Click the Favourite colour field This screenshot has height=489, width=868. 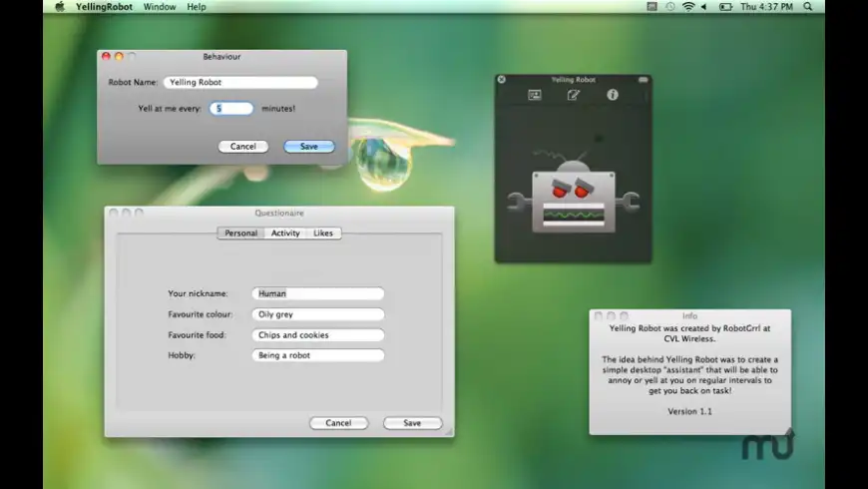pos(317,314)
